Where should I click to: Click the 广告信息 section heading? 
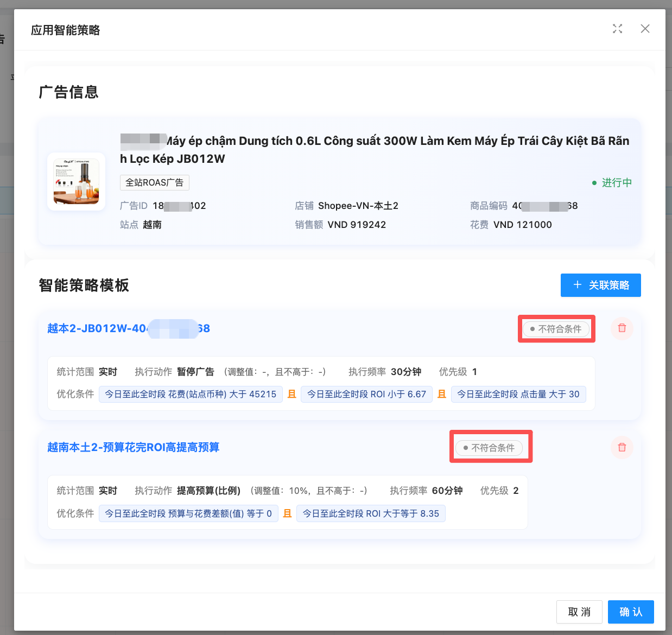pyautogui.click(x=69, y=92)
